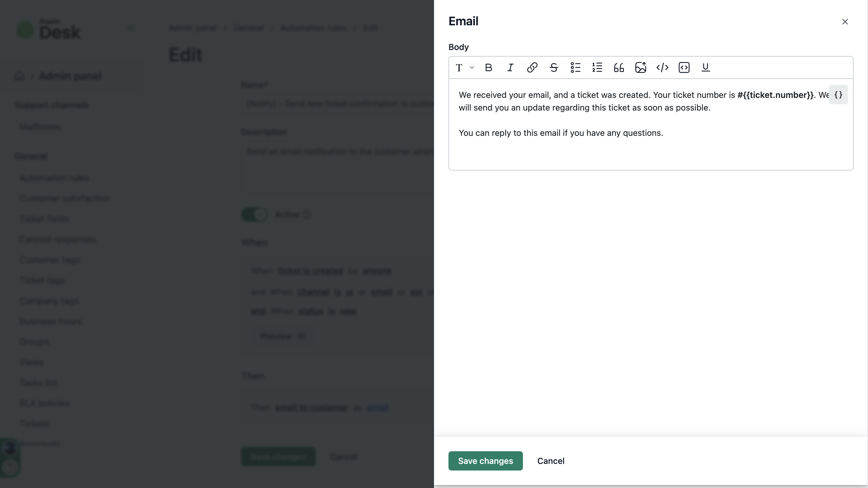Screen dimensions: 868x488
Task: Toggle inline code formatting
Action: [x=662, y=68]
